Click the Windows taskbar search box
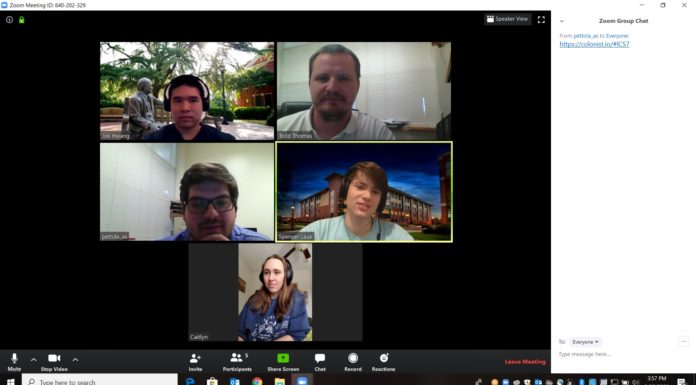 point(100,381)
